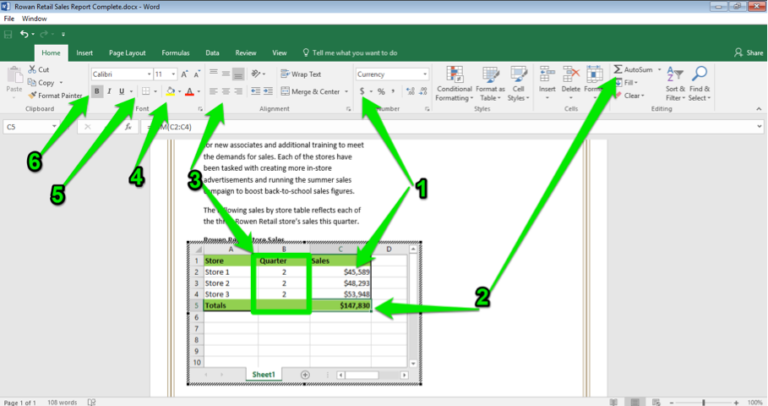Screen dimensions: 768x406
Task: Click the Undo arrow in quick access toolbar
Action: coord(24,34)
